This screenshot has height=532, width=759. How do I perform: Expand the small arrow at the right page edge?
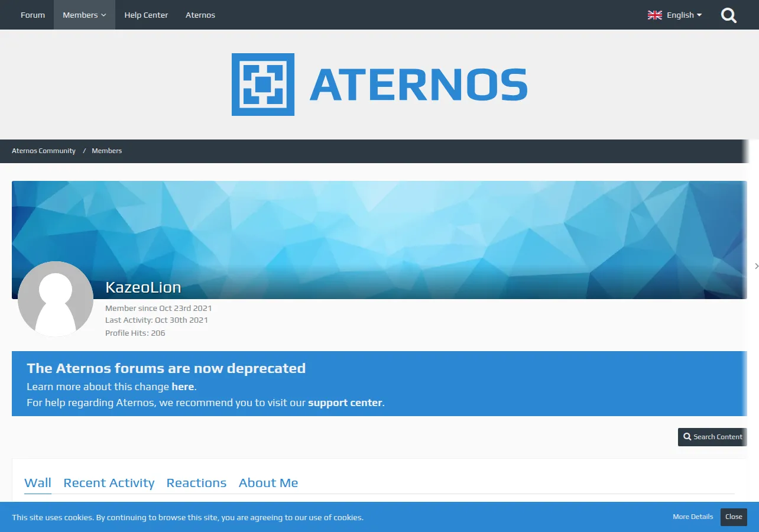(x=756, y=267)
